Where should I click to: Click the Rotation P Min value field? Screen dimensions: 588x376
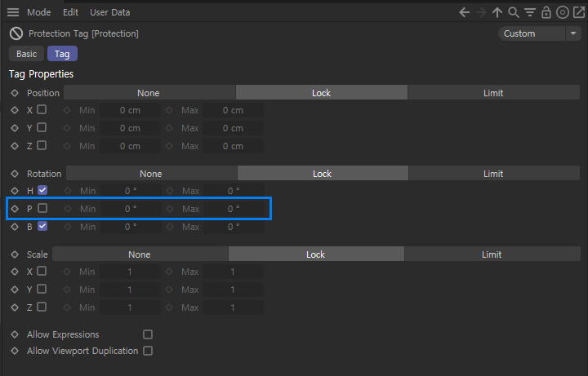131,209
